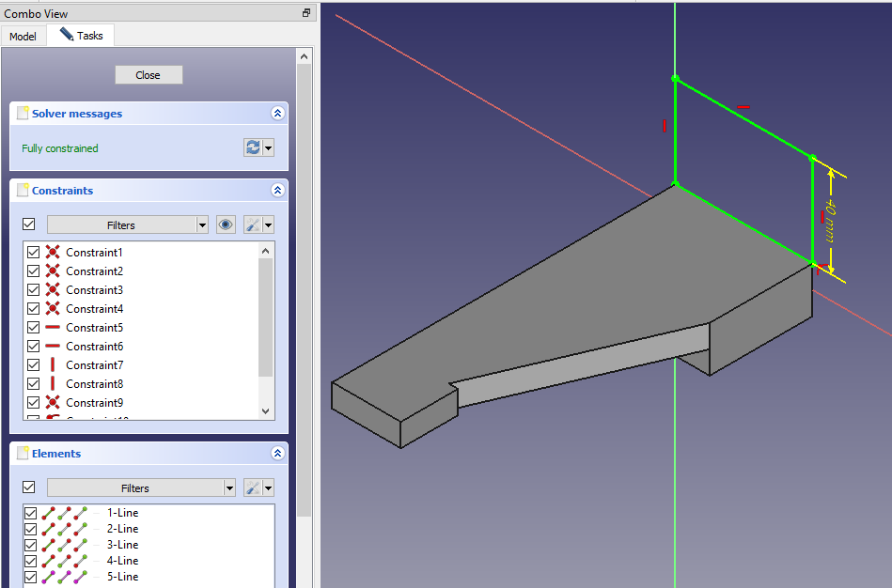Select the Constraint5 horizontal constraint icon

pyautogui.click(x=53, y=328)
